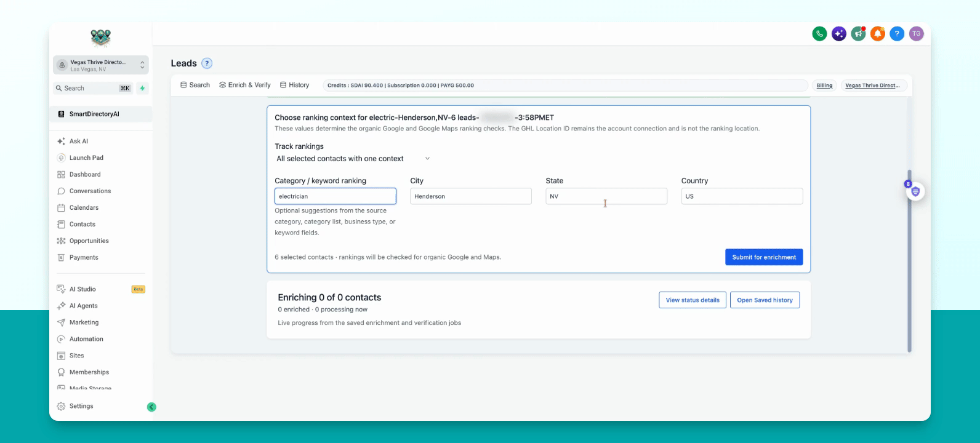Open the purple AI sparkle icon
Screen dimensions: 980x443
click(x=839, y=34)
